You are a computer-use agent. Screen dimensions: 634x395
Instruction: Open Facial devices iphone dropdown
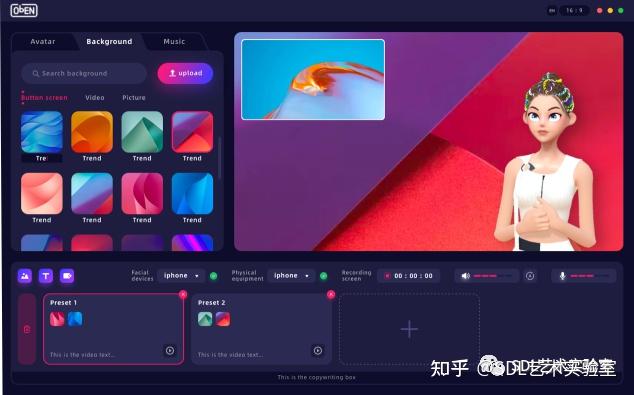181,276
